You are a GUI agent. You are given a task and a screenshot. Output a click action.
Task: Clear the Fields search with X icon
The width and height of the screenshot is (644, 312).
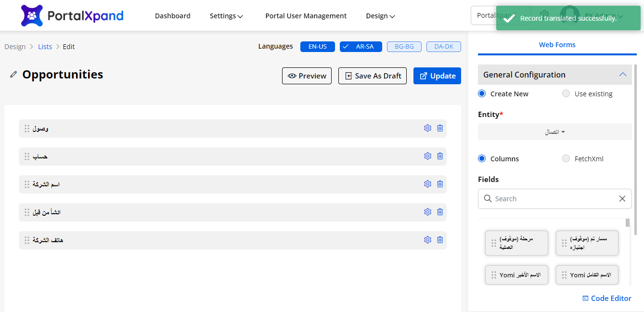(x=622, y=199)
